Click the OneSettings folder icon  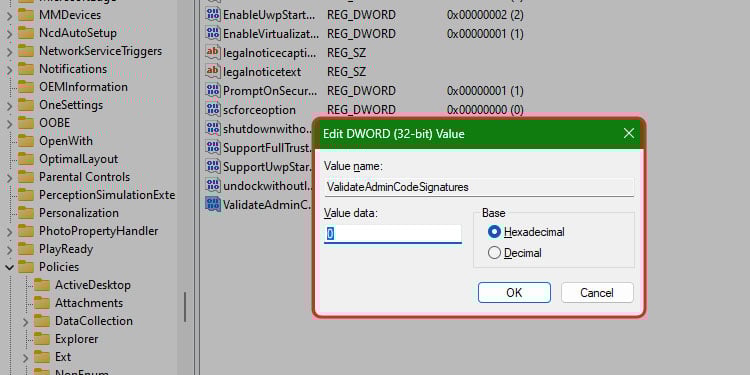[26, 105]
